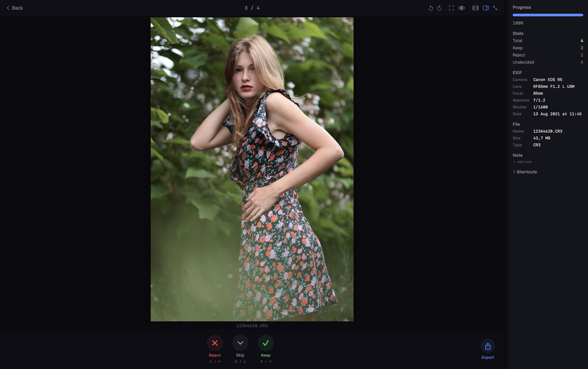The width and height of the screenshot is (588, 369).
Task: Mark the photo as Keep
Action: tap(266, 343)
